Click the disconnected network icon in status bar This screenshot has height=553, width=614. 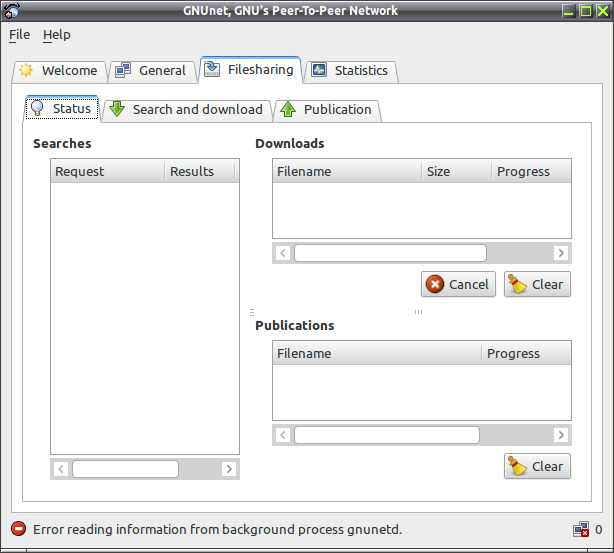tap(581, 529)
